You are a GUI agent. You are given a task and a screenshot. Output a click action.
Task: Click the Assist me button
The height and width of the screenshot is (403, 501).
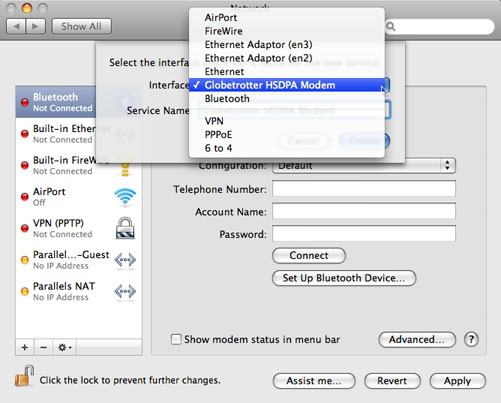pos(314,381)
